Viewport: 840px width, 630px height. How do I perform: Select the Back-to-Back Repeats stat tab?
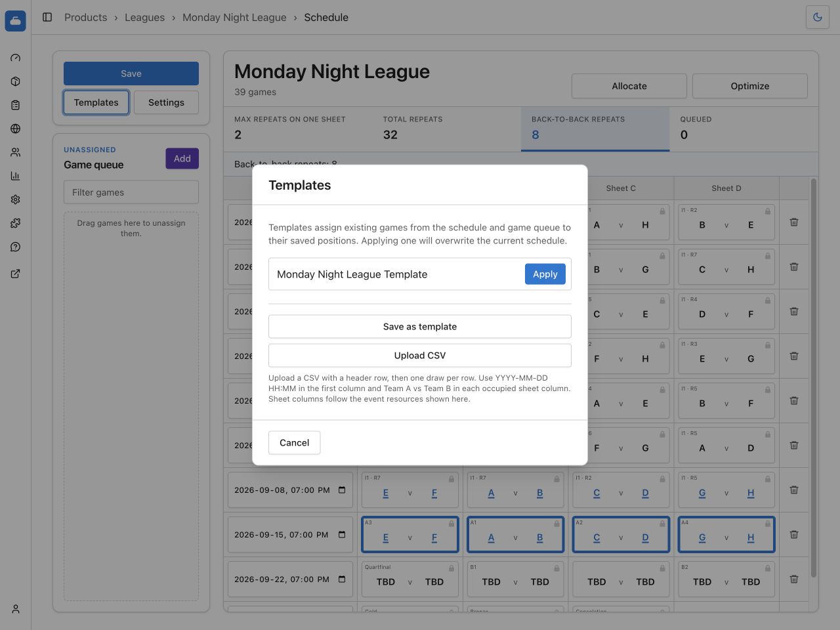click(595, 129)
